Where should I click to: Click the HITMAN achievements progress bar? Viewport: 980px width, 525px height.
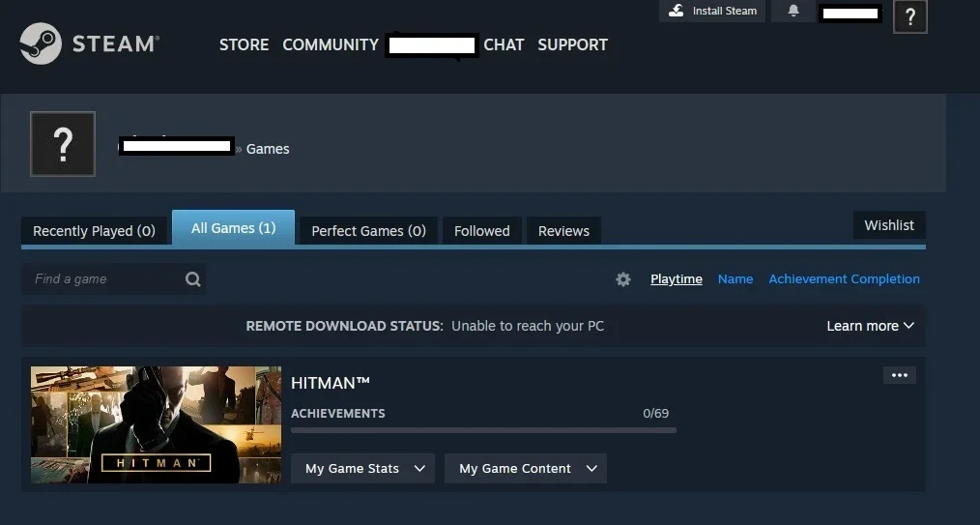483,430
